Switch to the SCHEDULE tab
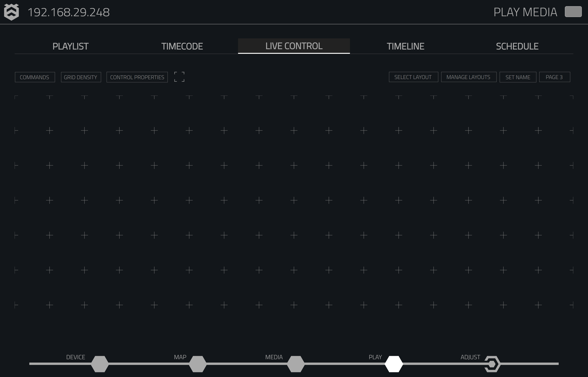The width and height of the screenshot is (588, 377). click(517, 46)
